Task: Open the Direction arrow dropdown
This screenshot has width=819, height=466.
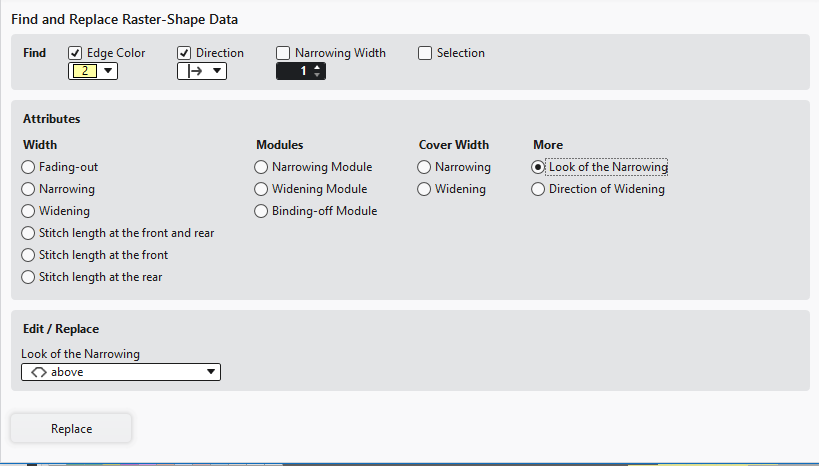Action: 217,71
